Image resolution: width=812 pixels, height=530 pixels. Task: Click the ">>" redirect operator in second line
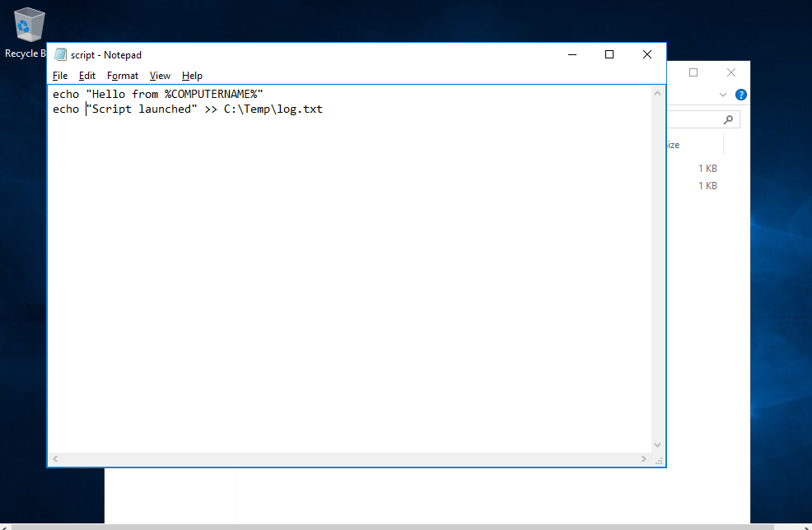(211, 109)
